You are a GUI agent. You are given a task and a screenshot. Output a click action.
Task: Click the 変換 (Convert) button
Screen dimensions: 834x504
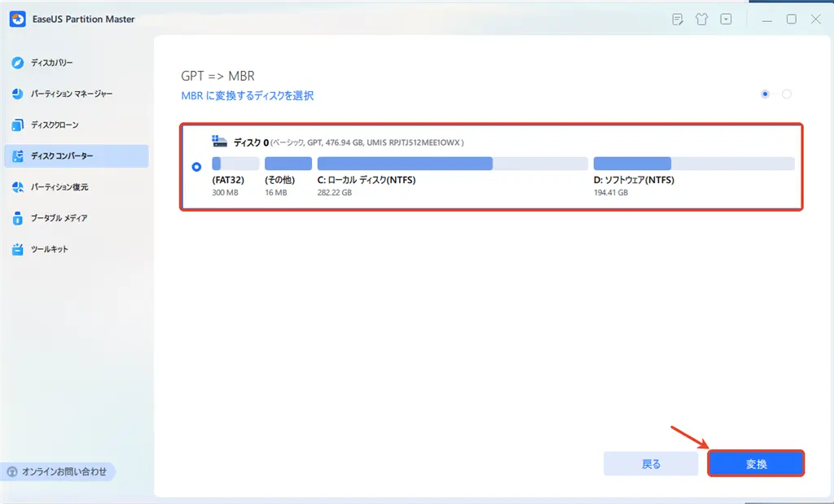point(756,462)
